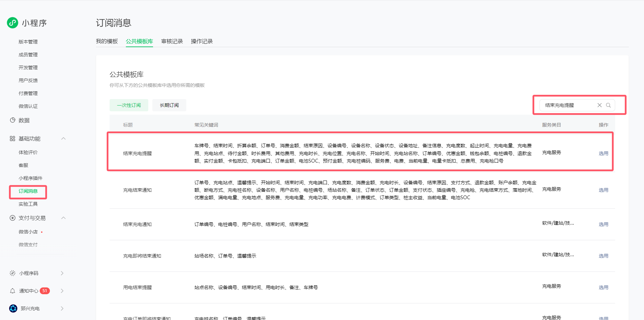
Task: Click the 通知中心 bell icon
Action: (x=13, y=291)
